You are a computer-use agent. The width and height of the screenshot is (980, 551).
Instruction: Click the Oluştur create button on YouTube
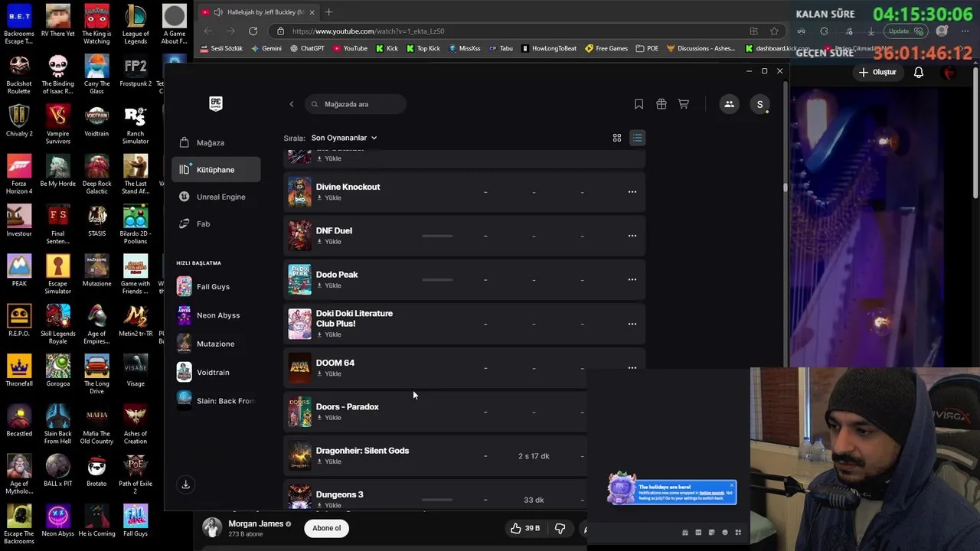pos(877,72)
